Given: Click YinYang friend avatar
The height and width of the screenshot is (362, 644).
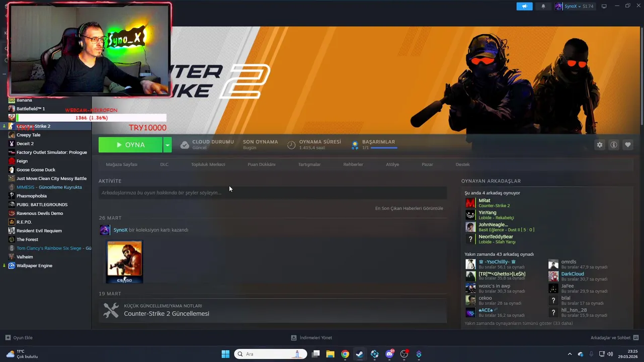Looking at the screenshot, I should (x=470, y=215).
